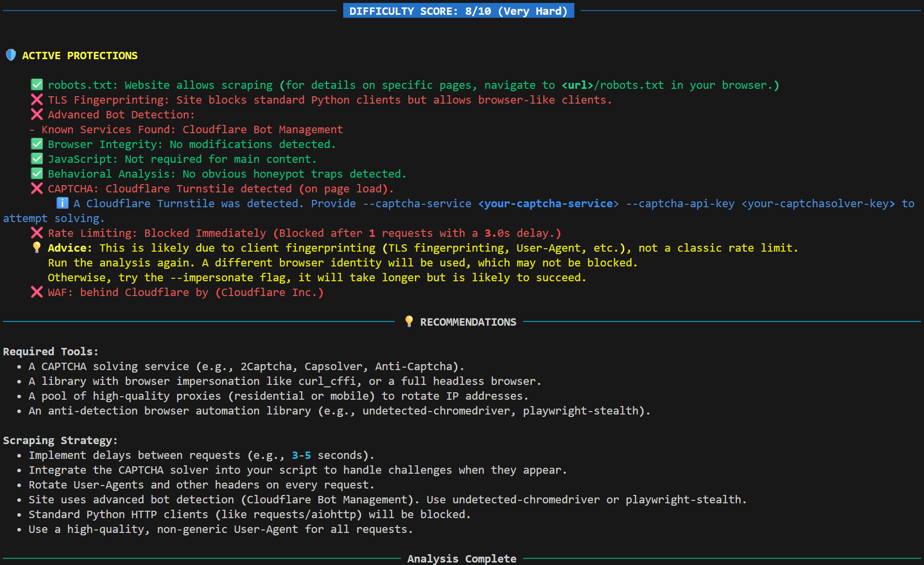This screenshot has width=924, height=565.
Task: Click 'CAPTCHA: Cloudflare Turnstile detected' text
Action: click(x=170, y=189)
